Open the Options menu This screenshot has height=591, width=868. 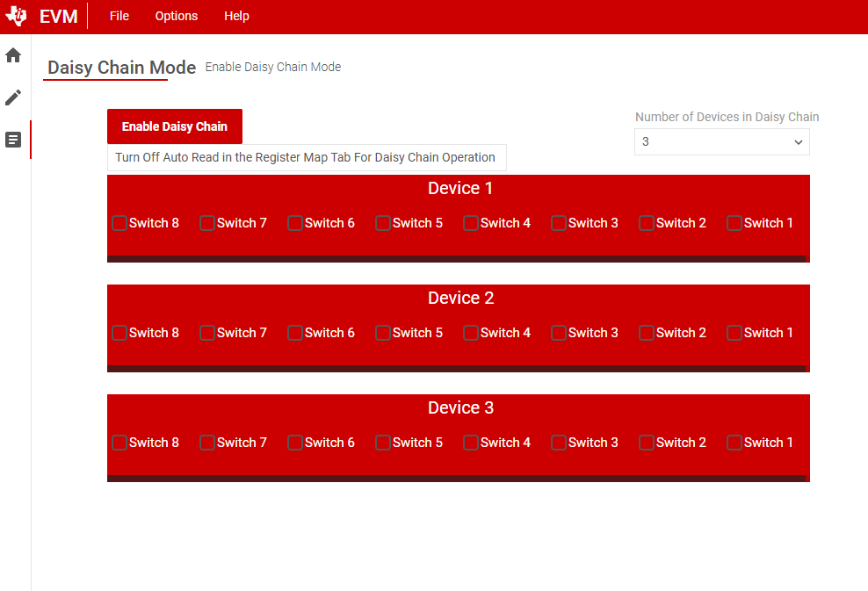click(177, 17)
